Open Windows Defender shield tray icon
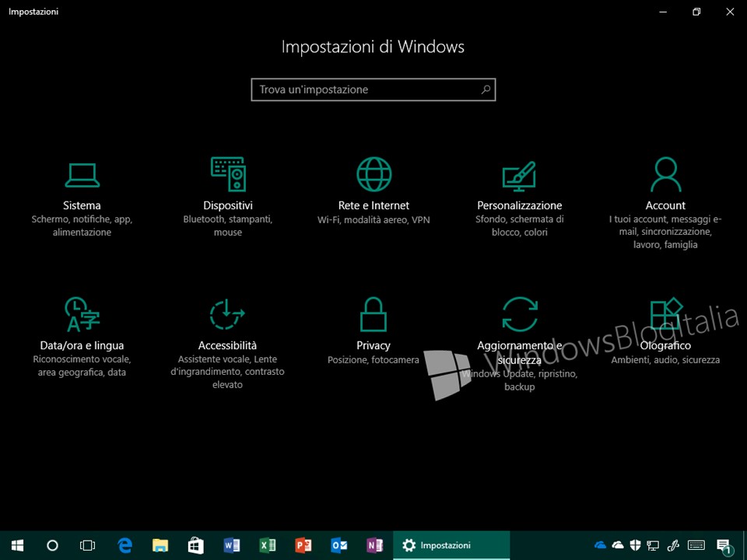The height and width of the screenshot is (560, 747). point(636,545)
